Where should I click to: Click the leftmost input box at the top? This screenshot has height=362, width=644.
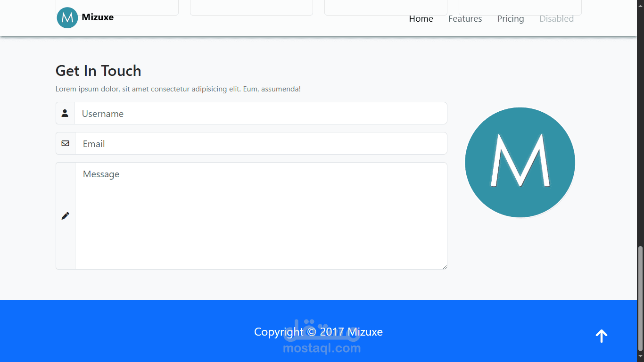pyautogui.click(x=117, y=6)
